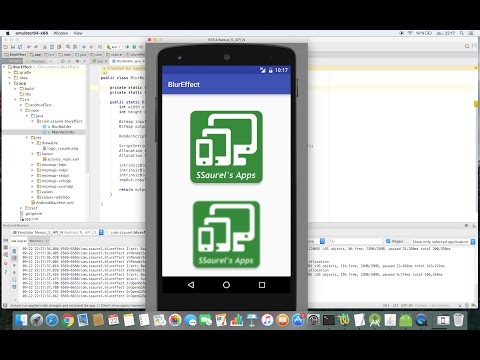The height and width of the screenshot is (360, 480).
Task: Click the logcat trash clear icon
Action: [x=14, y=251]
